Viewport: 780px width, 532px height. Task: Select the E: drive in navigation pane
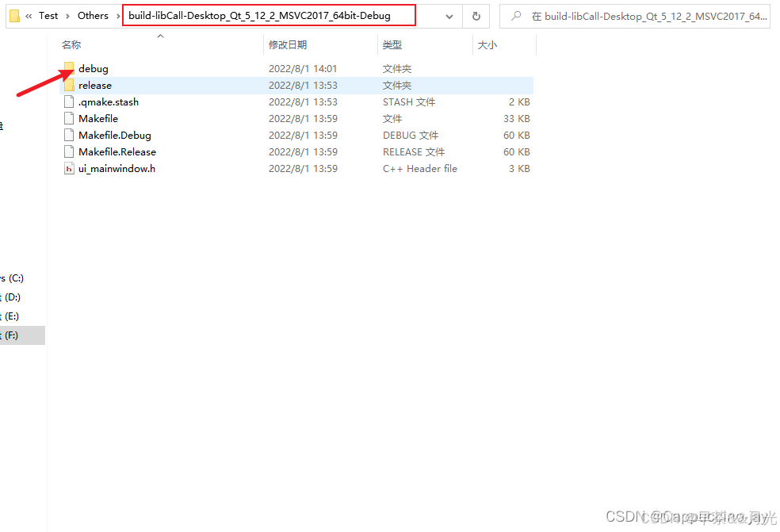[10, 316]
